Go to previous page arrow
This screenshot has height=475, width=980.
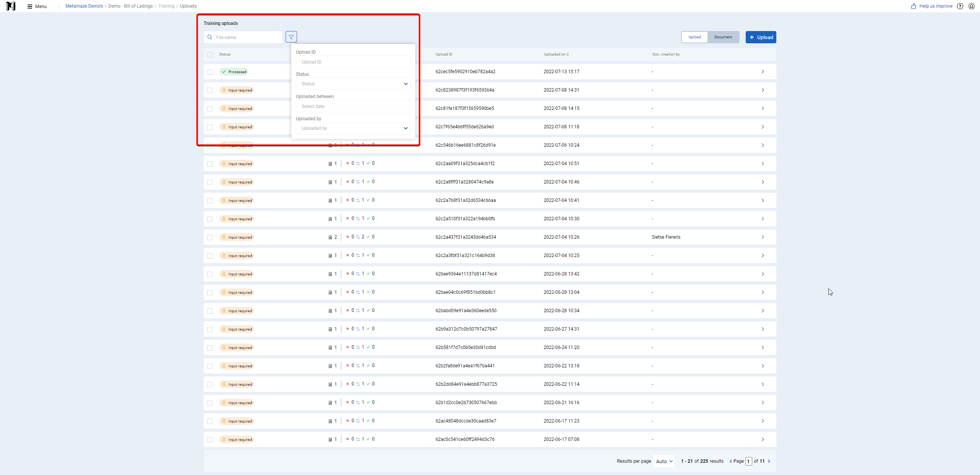pos(731,461)
